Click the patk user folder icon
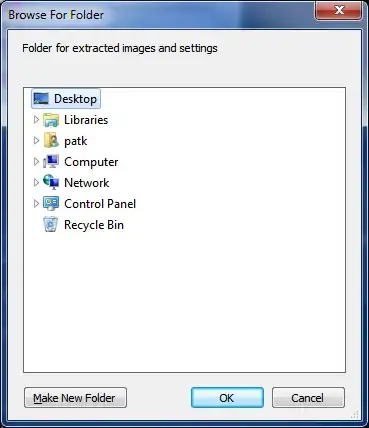369x428 pixels. click(51, 141)
